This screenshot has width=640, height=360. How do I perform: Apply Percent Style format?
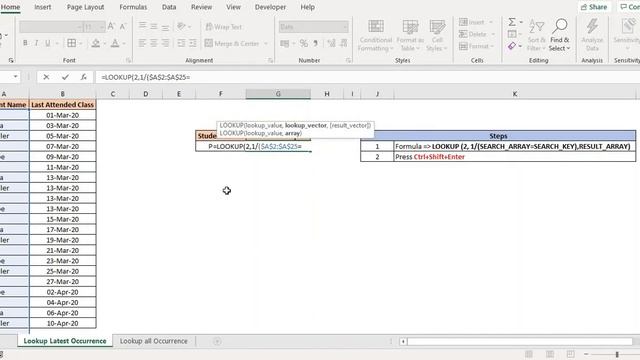point(303,43)
